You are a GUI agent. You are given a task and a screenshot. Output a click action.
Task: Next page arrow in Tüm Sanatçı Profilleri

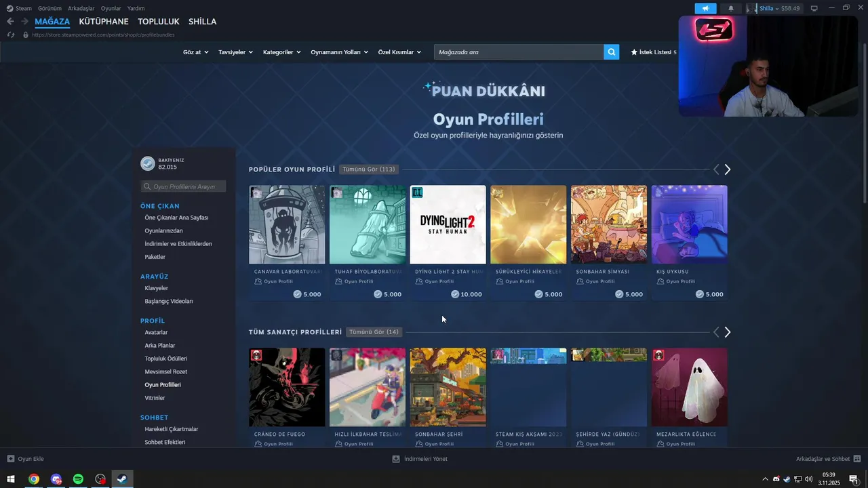728,332
